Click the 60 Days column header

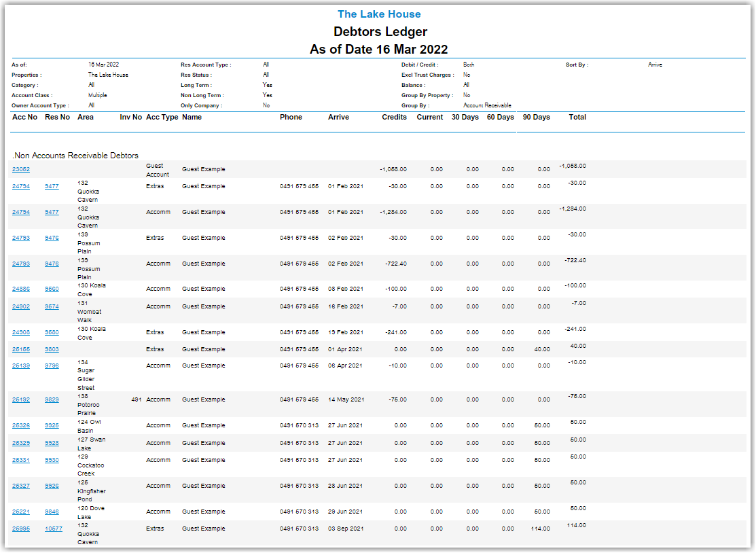click(x=500, y=117)
